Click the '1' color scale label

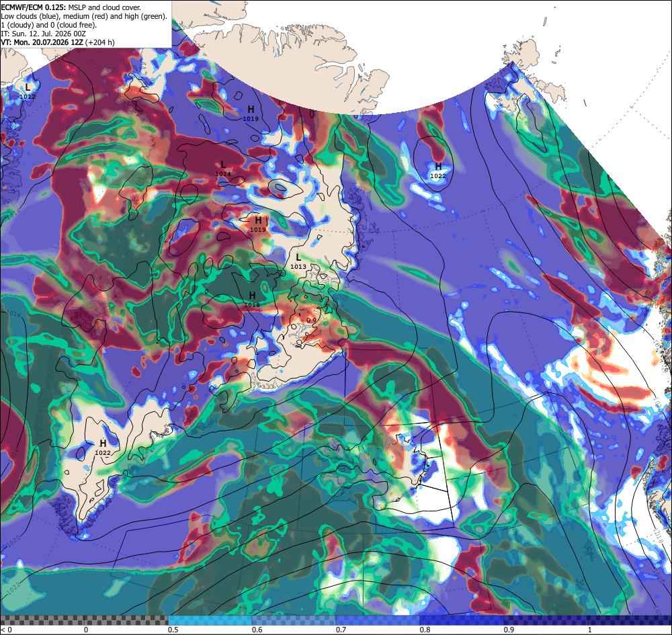(590, 630)
